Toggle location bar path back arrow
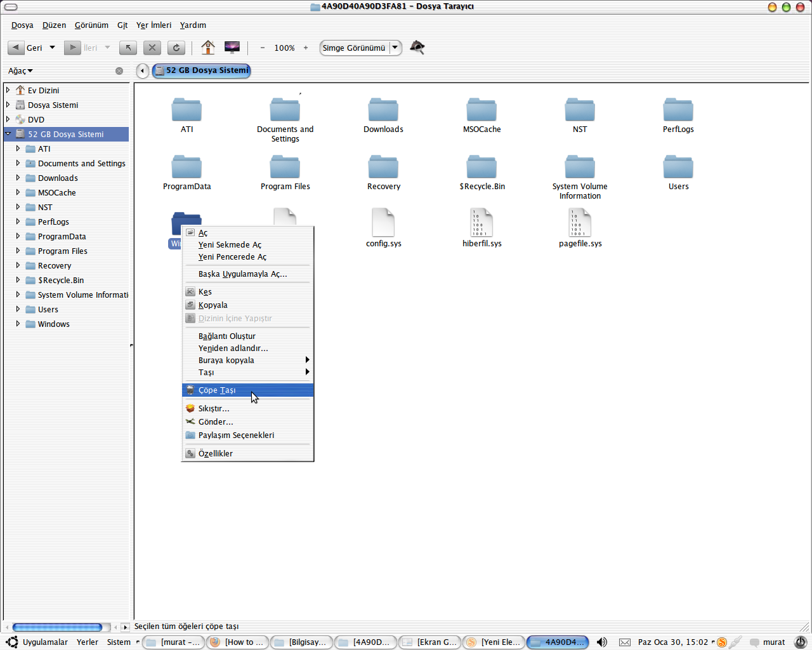The width and height of the screenshot is (812, 650). (x=142, y=70)
